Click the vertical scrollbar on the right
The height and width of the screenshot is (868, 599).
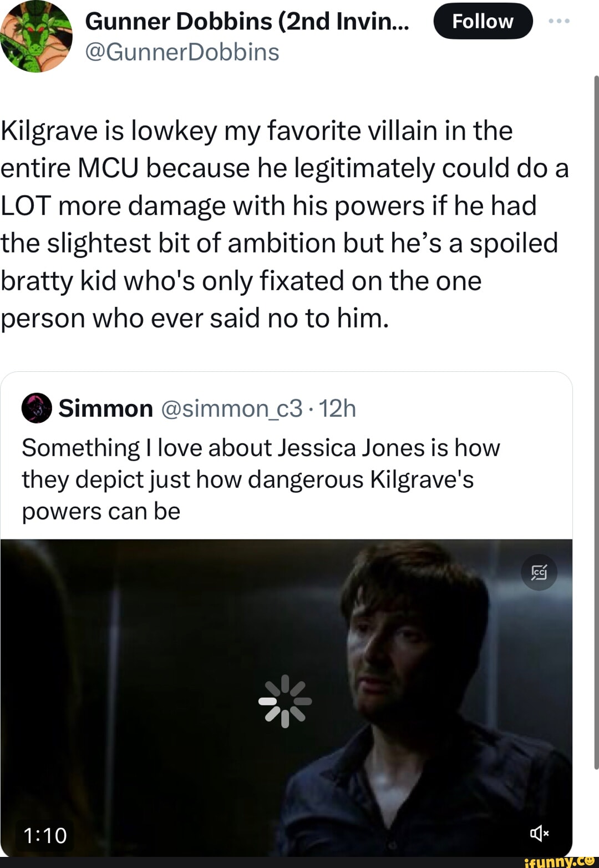tap(596, 422)
